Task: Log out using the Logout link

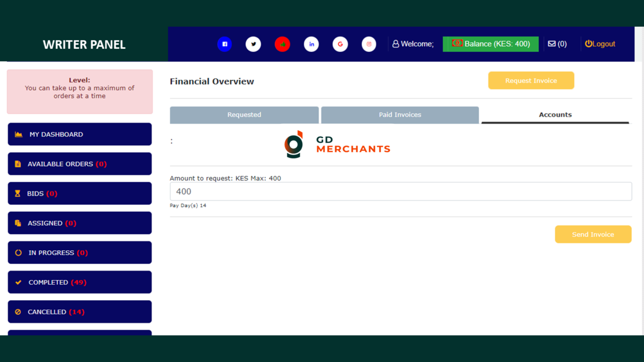Action: click(x=600, y=44)
